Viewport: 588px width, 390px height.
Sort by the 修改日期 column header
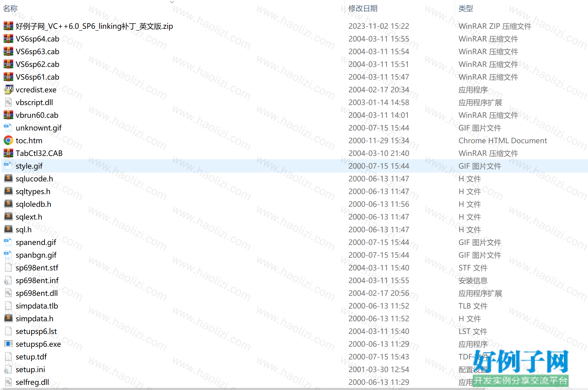point(363,8)
